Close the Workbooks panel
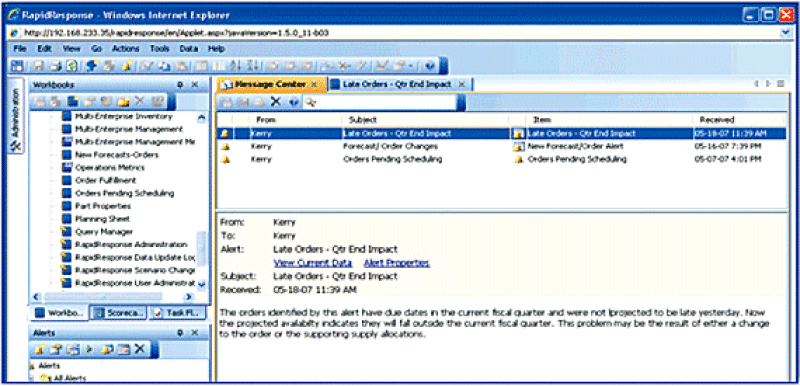 pyautogui.click(x=194, y=85)
